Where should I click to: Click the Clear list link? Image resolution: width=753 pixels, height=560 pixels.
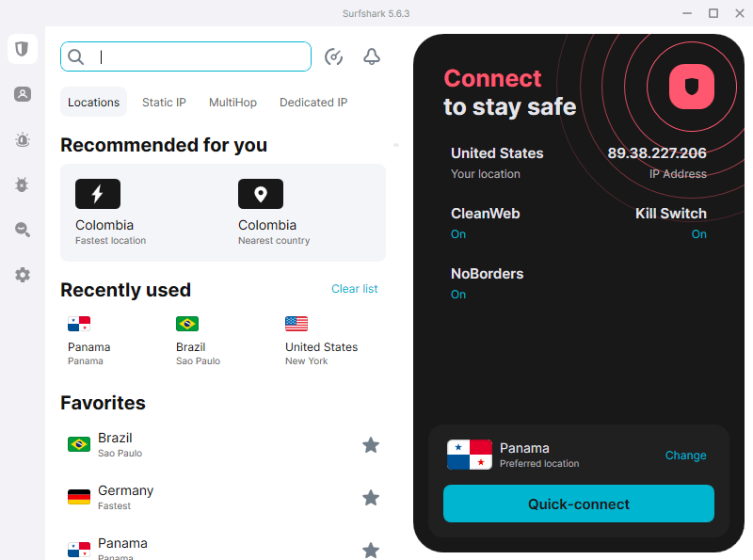[x=355, y=289]
